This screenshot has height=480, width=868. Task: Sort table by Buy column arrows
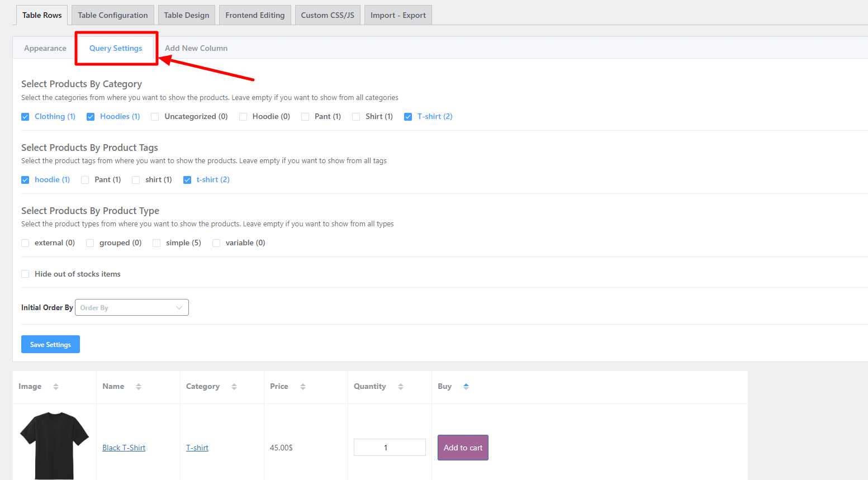click(466, 387)
